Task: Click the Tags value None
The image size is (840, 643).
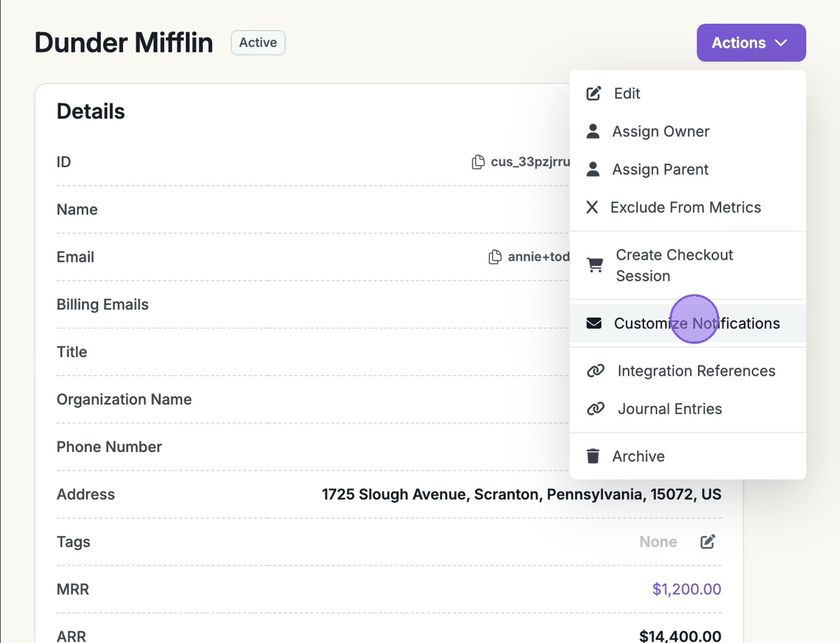Action: tap(658, 542)
